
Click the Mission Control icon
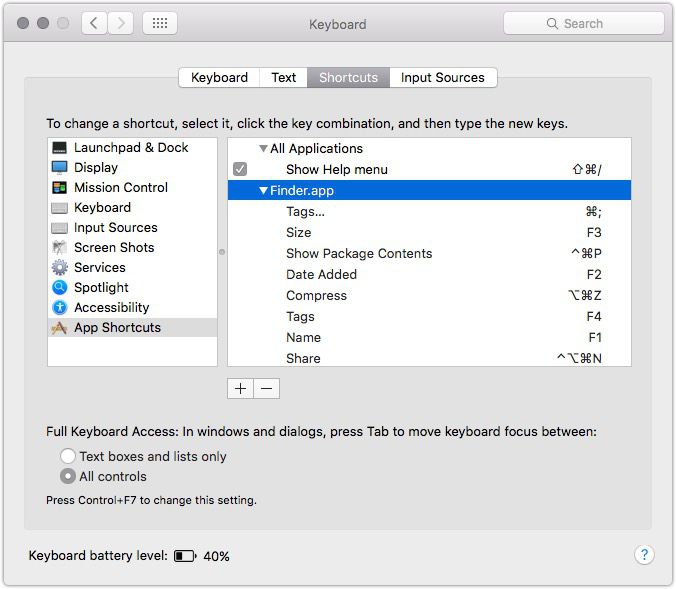click(x=59, y=188)
